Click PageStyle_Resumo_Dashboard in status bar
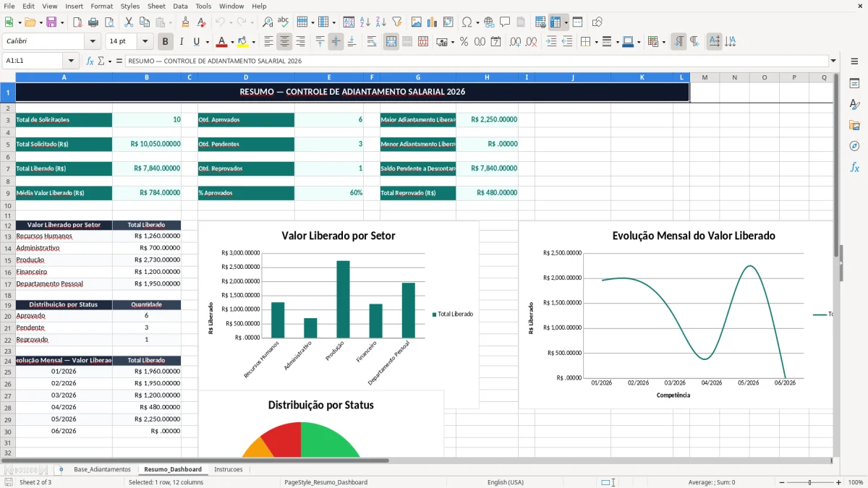 pyautogui.click(x=326, y=482)
